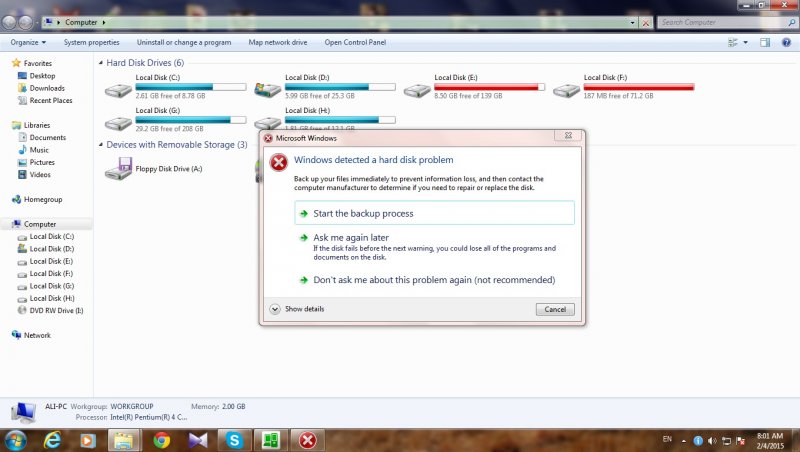Click Start the backup process
800x452 pixels.
(434, 213)
